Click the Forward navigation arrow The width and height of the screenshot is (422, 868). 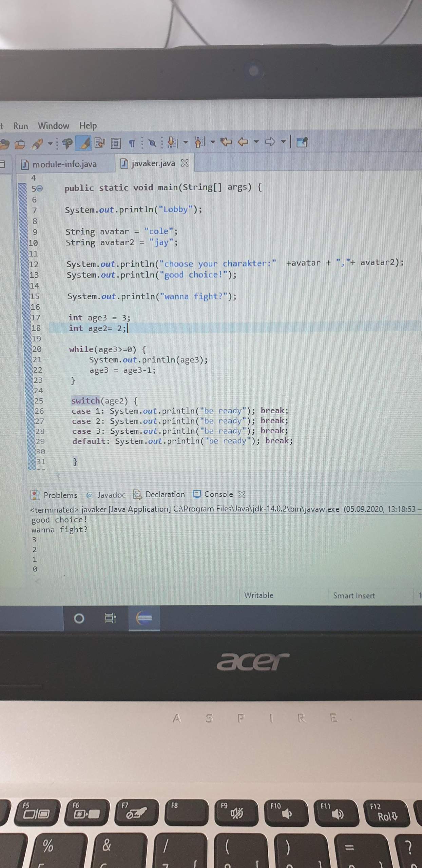[x=270, y=142]
